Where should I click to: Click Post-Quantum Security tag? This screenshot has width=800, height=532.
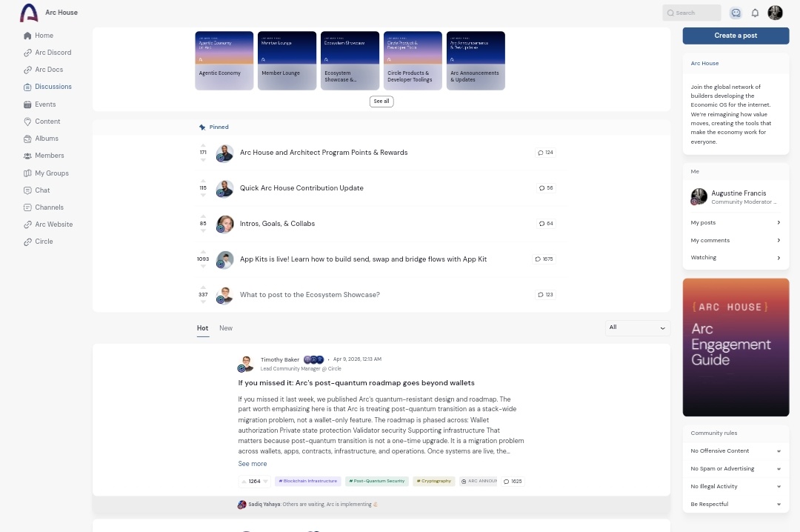(x=376, y=481)
